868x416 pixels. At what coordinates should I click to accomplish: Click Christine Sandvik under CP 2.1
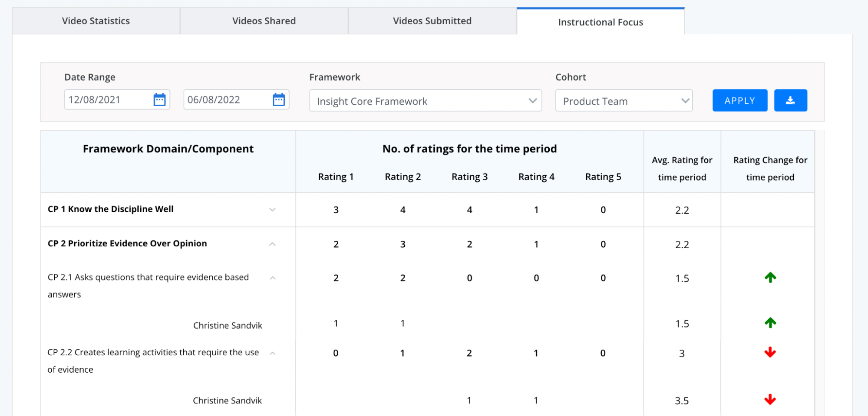point(228,325)
